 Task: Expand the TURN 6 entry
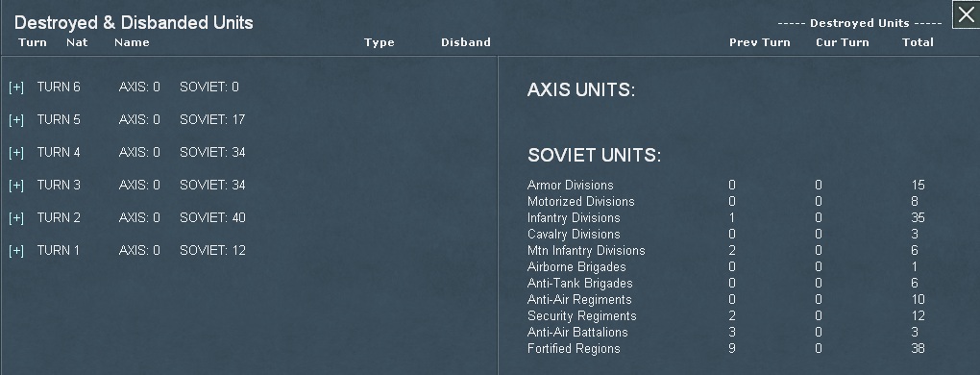[x=16, y=87]
